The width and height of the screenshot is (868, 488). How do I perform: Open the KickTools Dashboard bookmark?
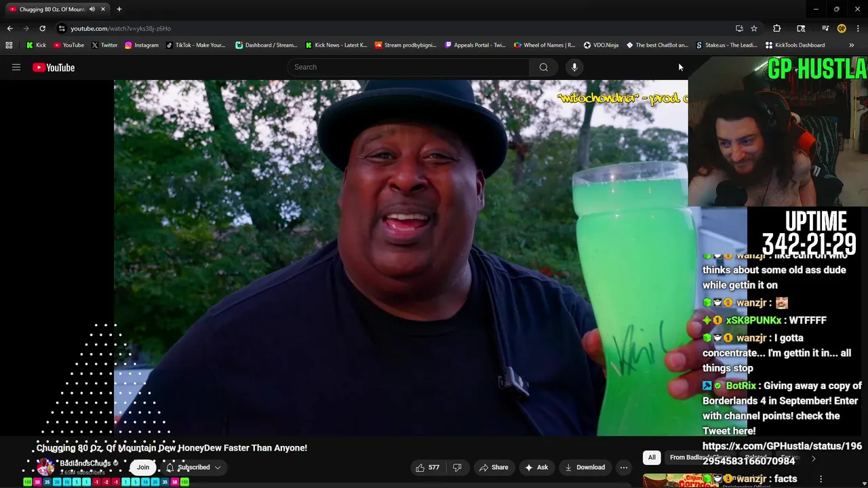point(795,45)
